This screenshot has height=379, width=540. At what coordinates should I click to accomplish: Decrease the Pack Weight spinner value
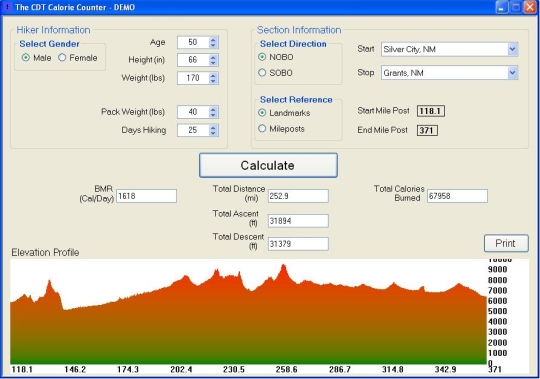pos(213,115)
